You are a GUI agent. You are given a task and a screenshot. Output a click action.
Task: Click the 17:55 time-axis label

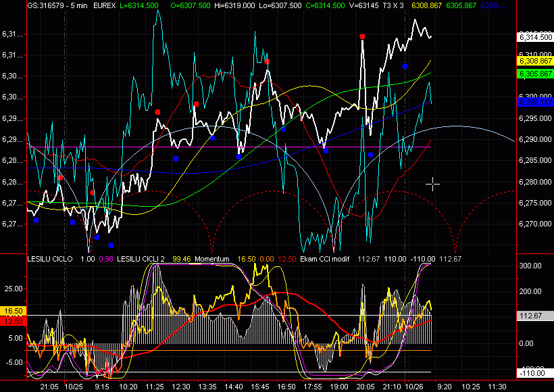tap(313, 387)
